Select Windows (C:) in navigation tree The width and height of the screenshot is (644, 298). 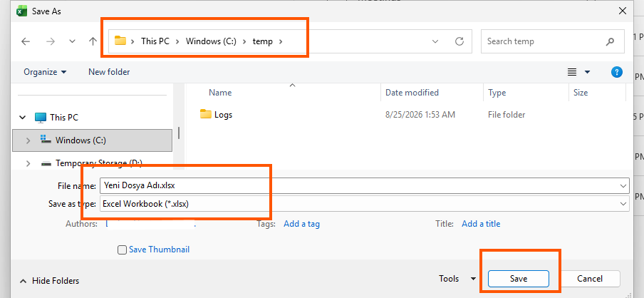[x=80, y=140]
